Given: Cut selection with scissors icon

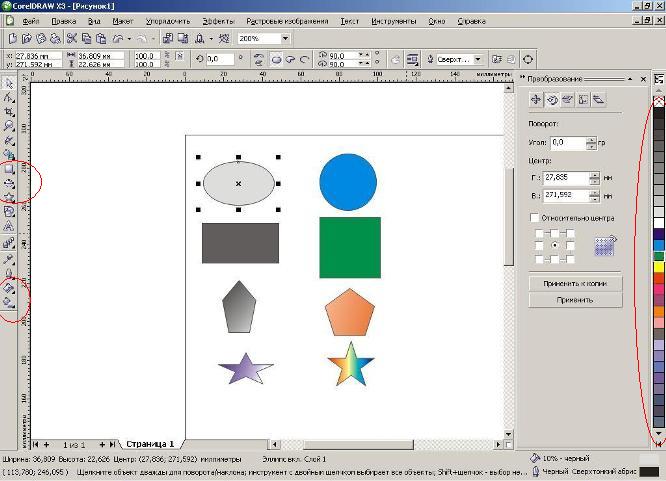Looking at the screenshot, I should 72,38.
